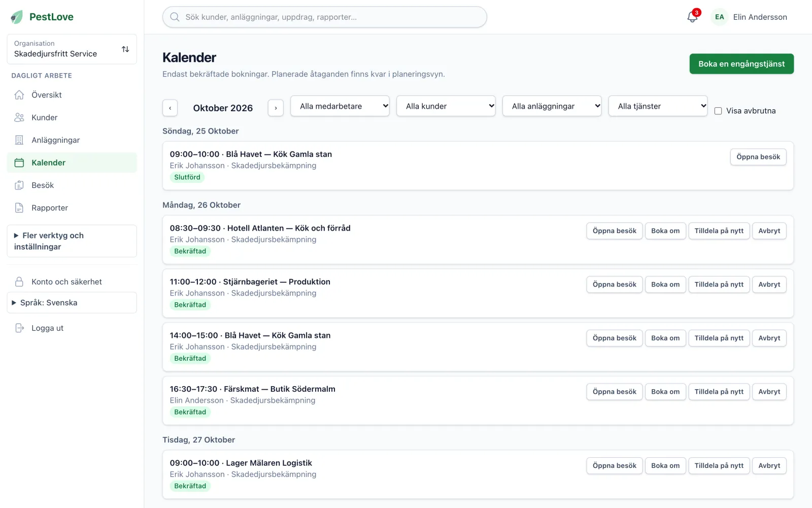Click the Anläggningar building icon
Image resolution: width=812 pixels, height=508 pixels.
19,140
